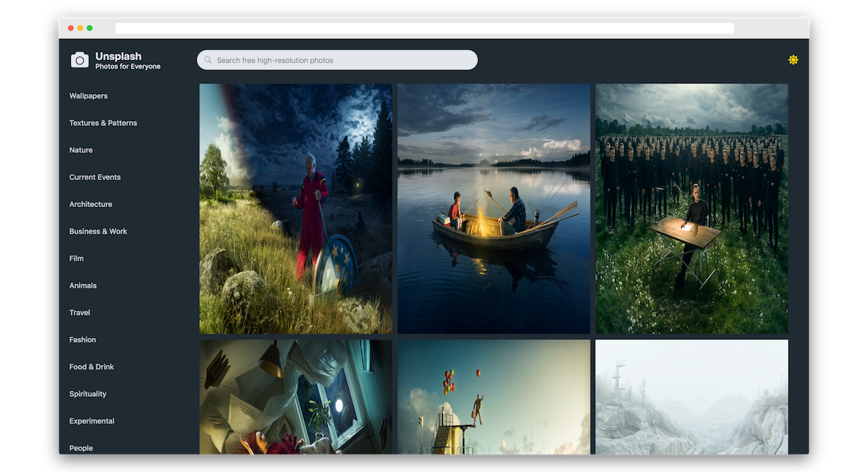Click the green maximize window button
The width and height of the screenshot is (868, 472).
tap(90, 28)
